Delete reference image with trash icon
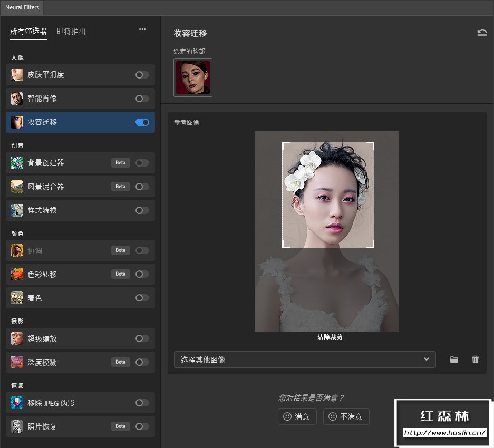 (x=475, y=359)
